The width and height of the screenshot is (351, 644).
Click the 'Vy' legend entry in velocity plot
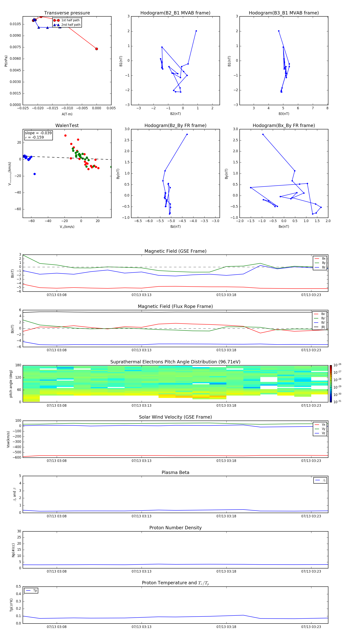pyautogui.click(x=320, y=429)
